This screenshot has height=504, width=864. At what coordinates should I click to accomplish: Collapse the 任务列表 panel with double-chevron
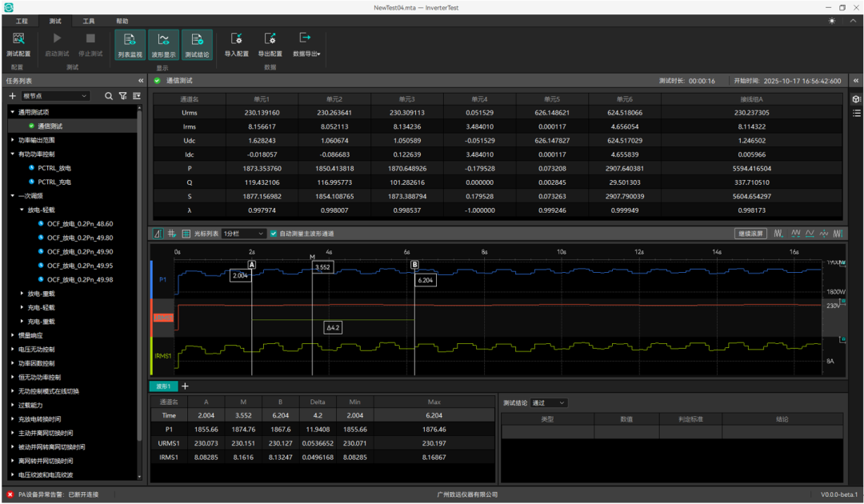(141, 81)
